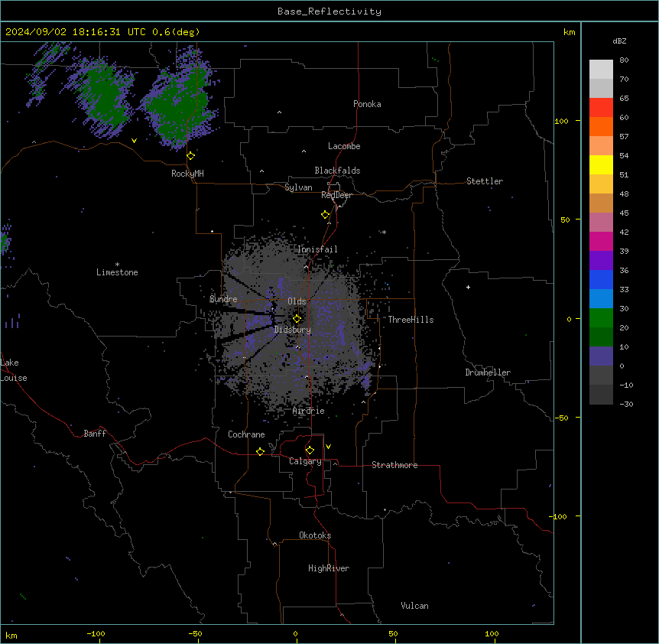This screenshot has height=644, width=659.
Task: Click the yellow diamond marker near RockyMH
Action: (x=191, y=155)
